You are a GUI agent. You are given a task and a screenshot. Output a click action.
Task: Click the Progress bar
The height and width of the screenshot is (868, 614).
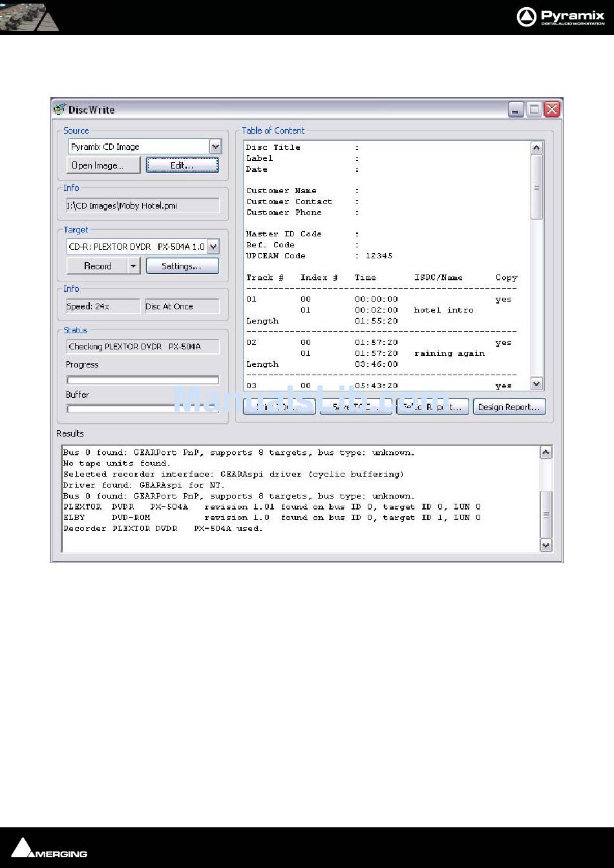point(143,380)
